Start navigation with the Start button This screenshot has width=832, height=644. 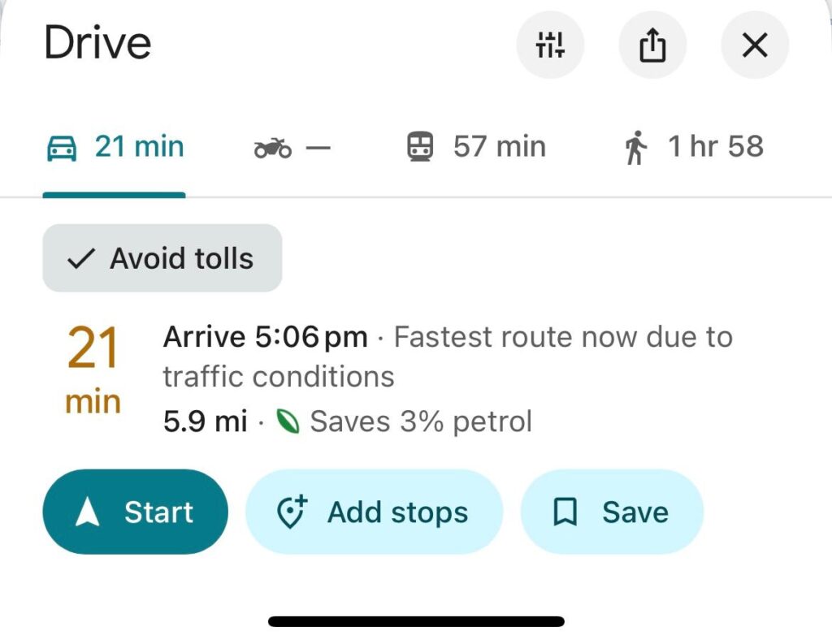(136, 512)
